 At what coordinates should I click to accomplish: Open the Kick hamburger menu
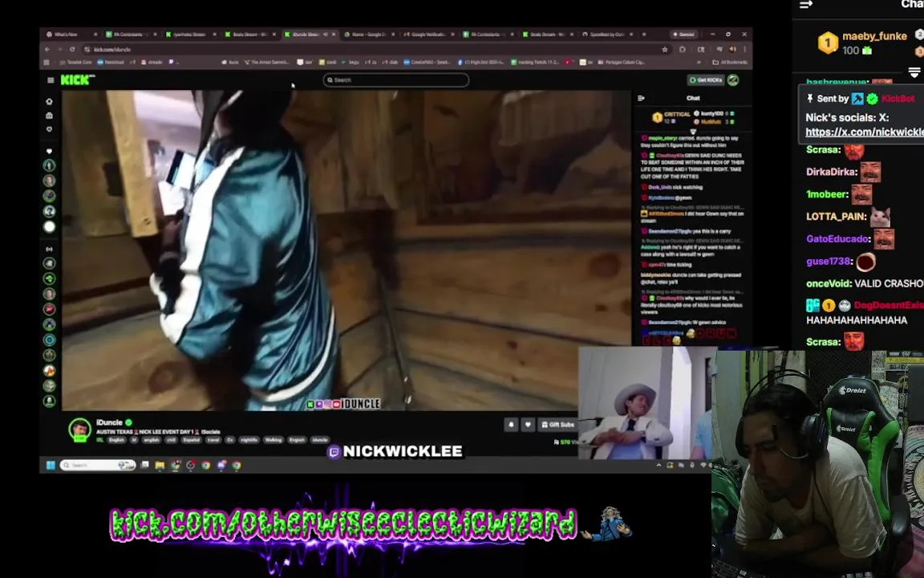pyautogui.click(x=51, y=80)
